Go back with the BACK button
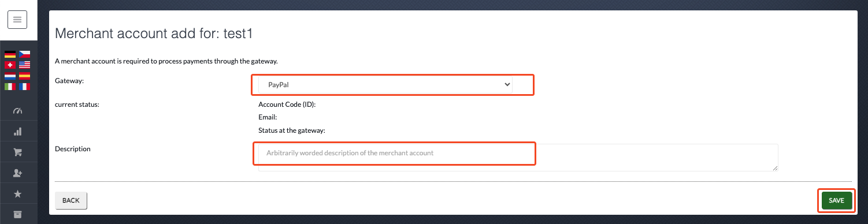 click(x=71, y=200)
